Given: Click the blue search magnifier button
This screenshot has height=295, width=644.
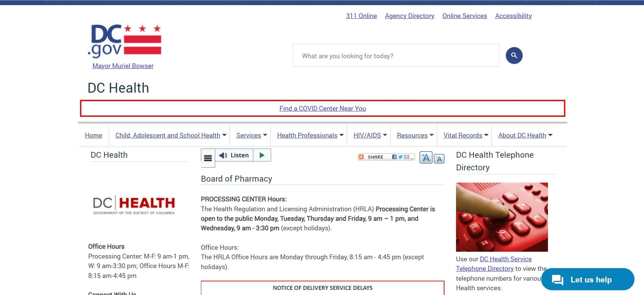Looking at the screenshot, I should 514,56.
